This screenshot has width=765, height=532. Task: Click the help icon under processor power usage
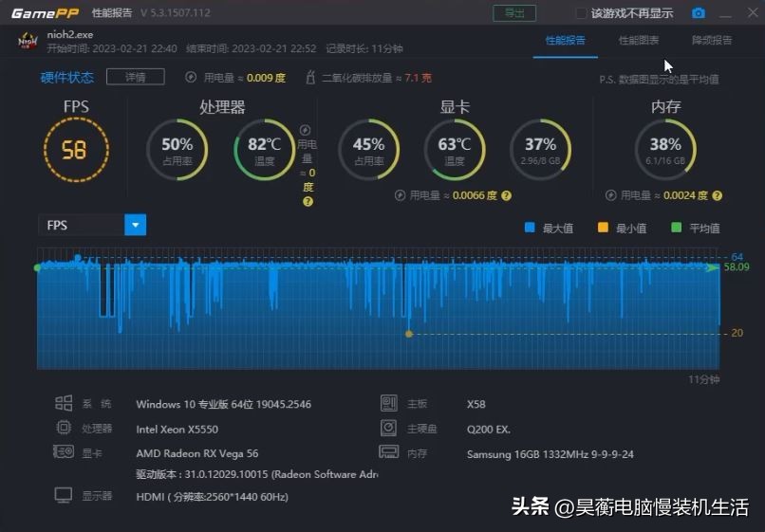pyautogui.click(x=308, y=201)
